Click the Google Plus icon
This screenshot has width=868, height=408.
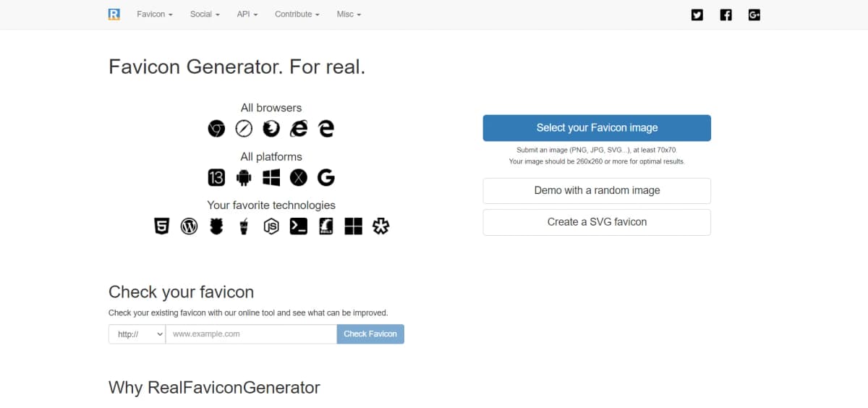(x=754, y=14)
